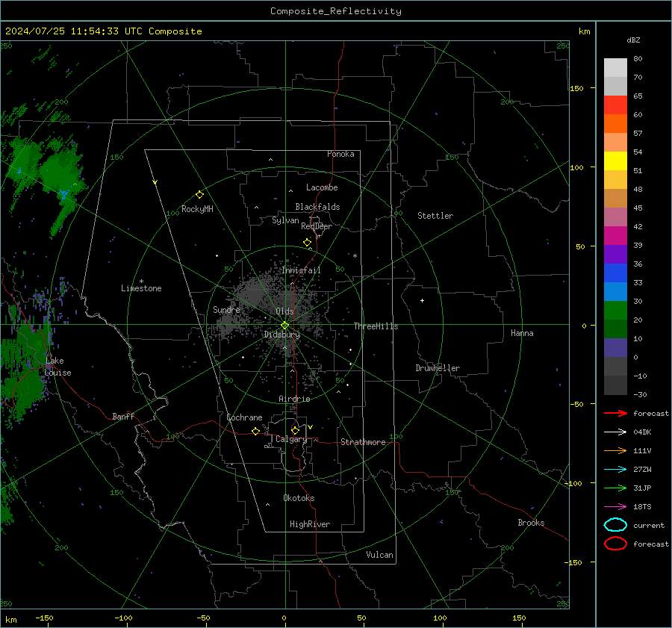Click the 'Vulcan' town label

tap(380, 555)
